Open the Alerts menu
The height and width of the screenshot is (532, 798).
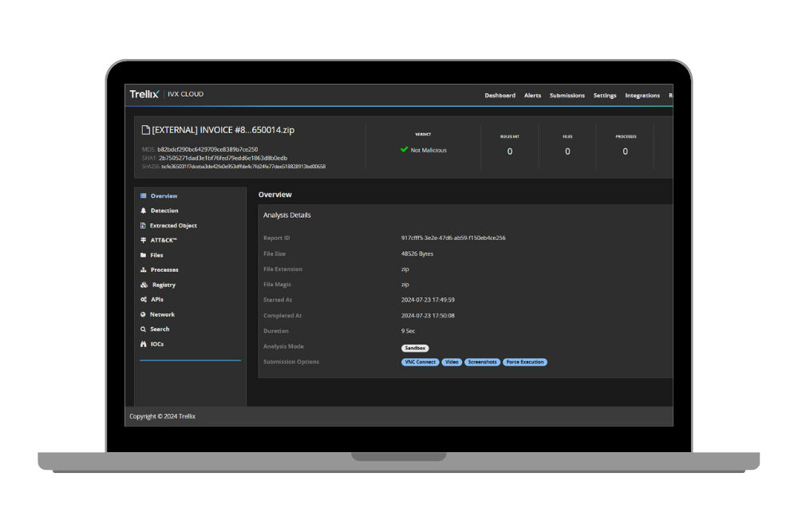pyautogui.click(x=532, y=95)
